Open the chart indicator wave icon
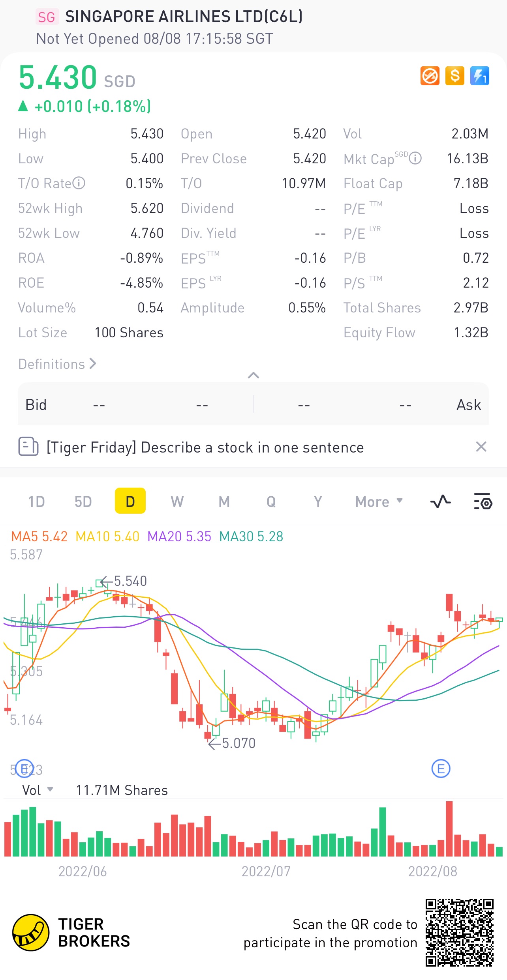 [x=440, y=502]
